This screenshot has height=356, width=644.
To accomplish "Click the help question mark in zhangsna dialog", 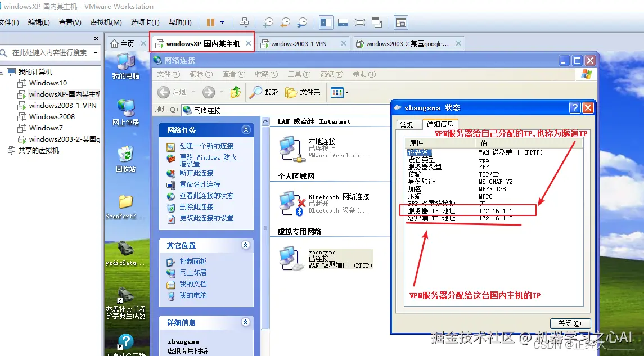I will 575,107.
